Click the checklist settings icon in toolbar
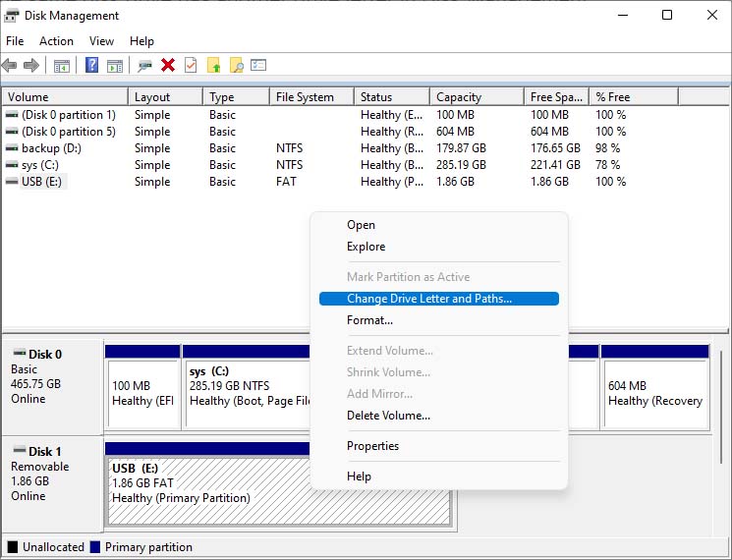The width and height of the screenshot is (732, 560). coord(258,66)
